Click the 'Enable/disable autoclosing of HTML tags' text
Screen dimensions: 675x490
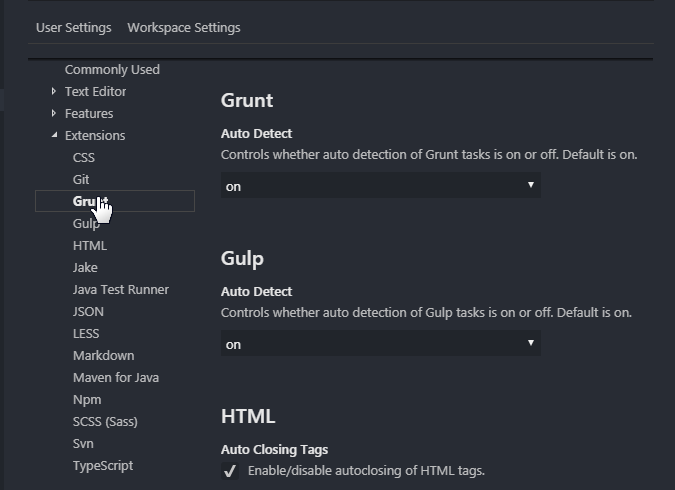coord(366,471)
